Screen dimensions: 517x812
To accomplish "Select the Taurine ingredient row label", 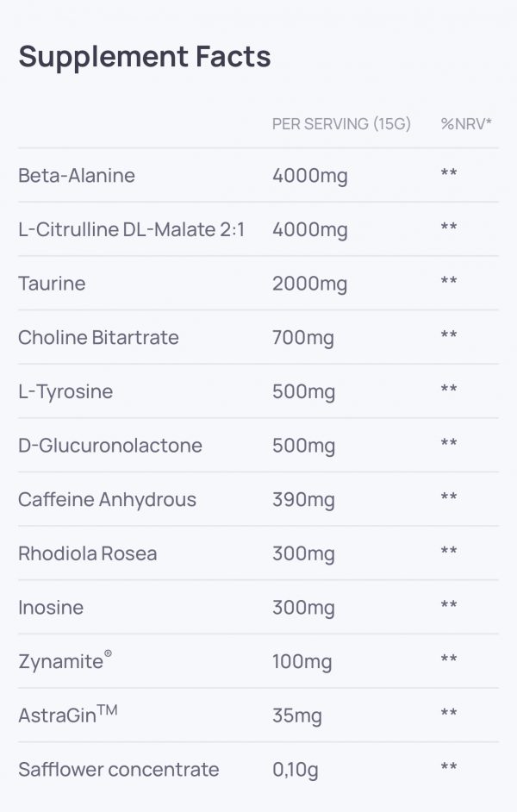I will pos(52,284).
